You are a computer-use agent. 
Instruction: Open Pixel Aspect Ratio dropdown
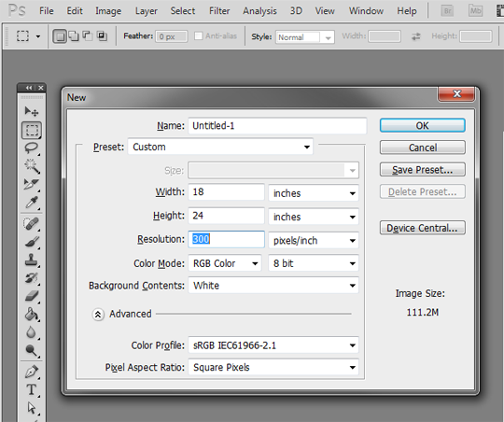(x=273, y=367)
